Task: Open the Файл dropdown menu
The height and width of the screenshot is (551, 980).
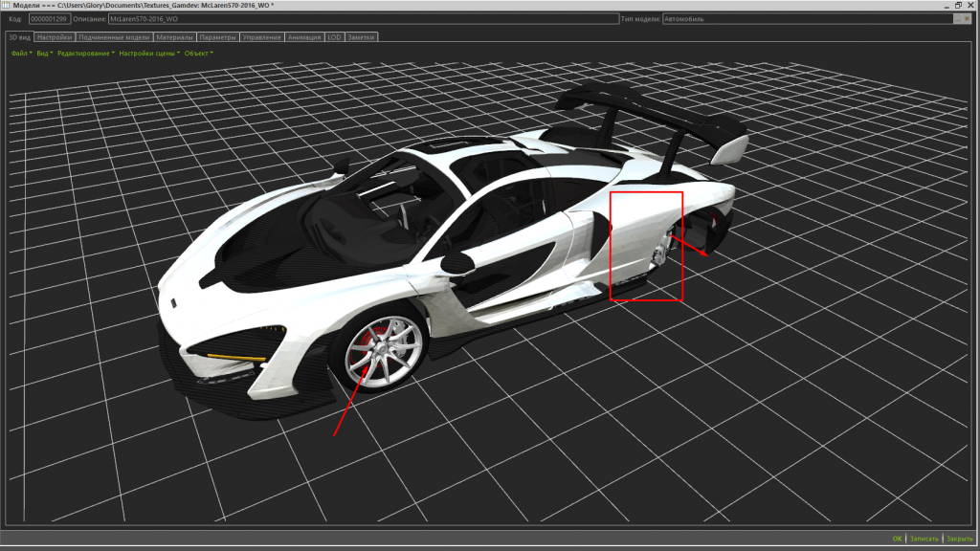Action: tap(19, 54)
